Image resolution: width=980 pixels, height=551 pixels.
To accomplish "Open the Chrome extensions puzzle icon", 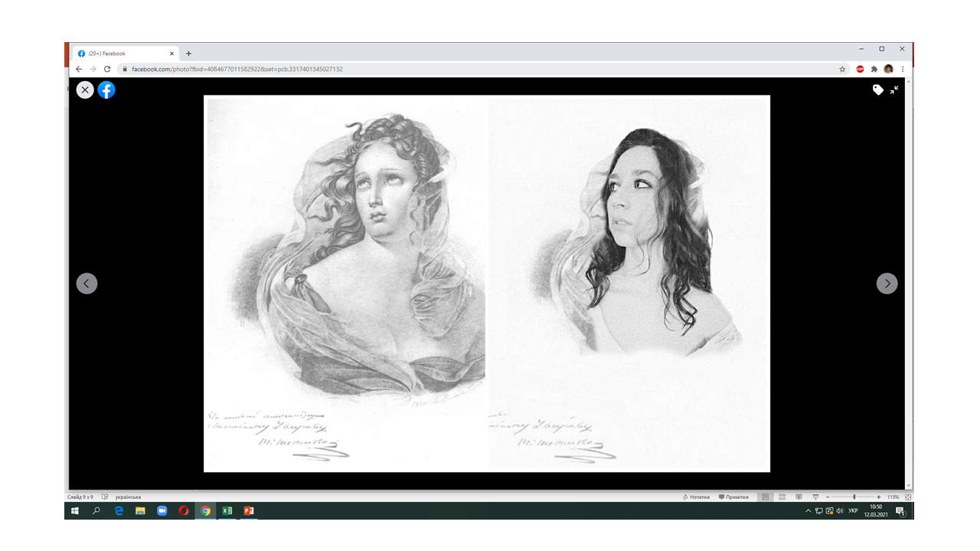I will (x=874, y=69).
